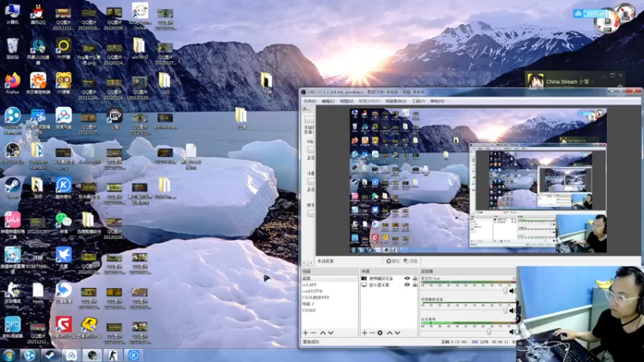
Task: Select the 视频捕获设备 source row
Action: click(389, 278)
